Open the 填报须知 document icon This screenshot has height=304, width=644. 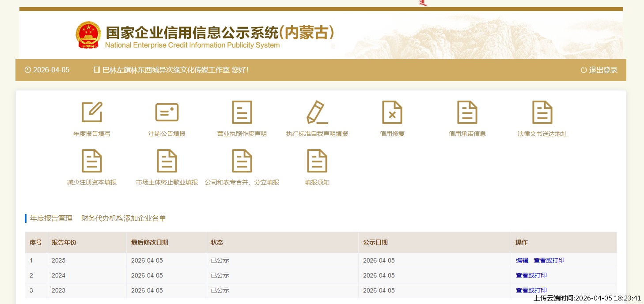coord(317,161)
